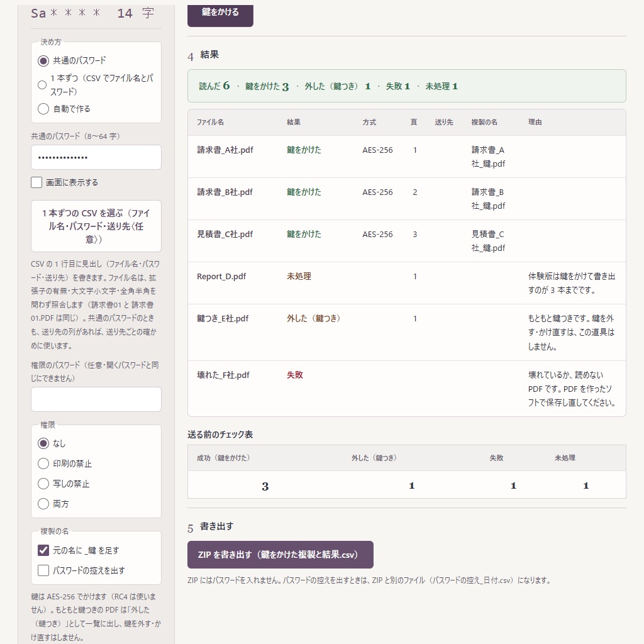This screenshot has height=644, width=644.
Task: Enable パスワードの控えを出す checkbox
Action: coord(43,570)
